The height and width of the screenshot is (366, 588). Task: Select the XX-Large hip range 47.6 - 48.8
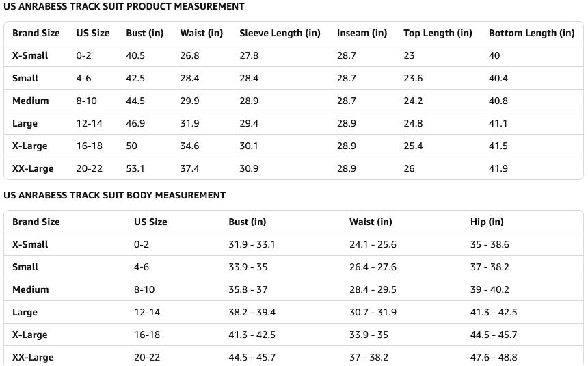[x=494, y=358]
